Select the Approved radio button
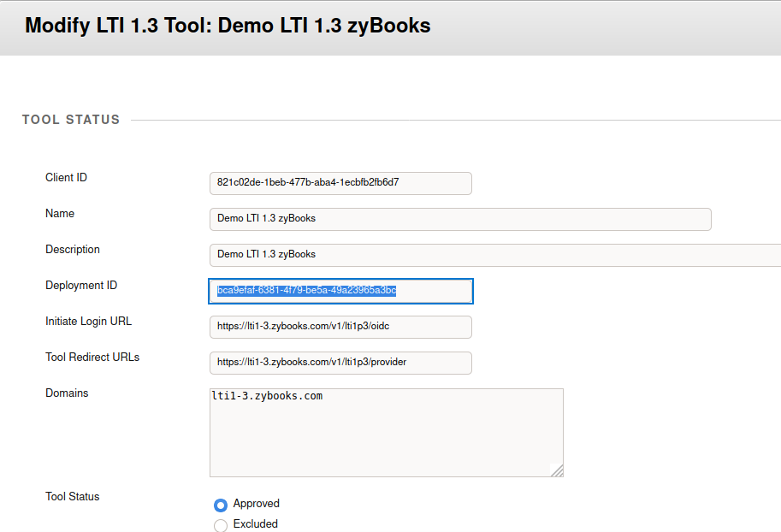Viewport: 781px width, 532px height. (x=221, y=505)
